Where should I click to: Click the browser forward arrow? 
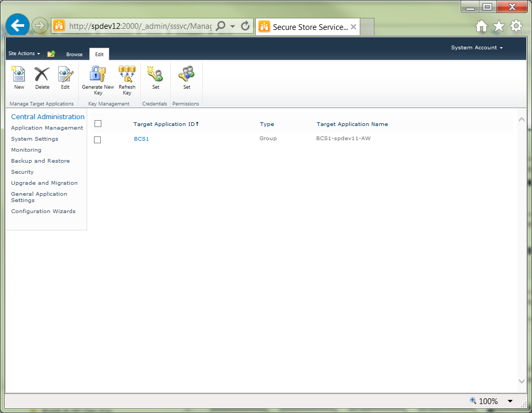40,25
